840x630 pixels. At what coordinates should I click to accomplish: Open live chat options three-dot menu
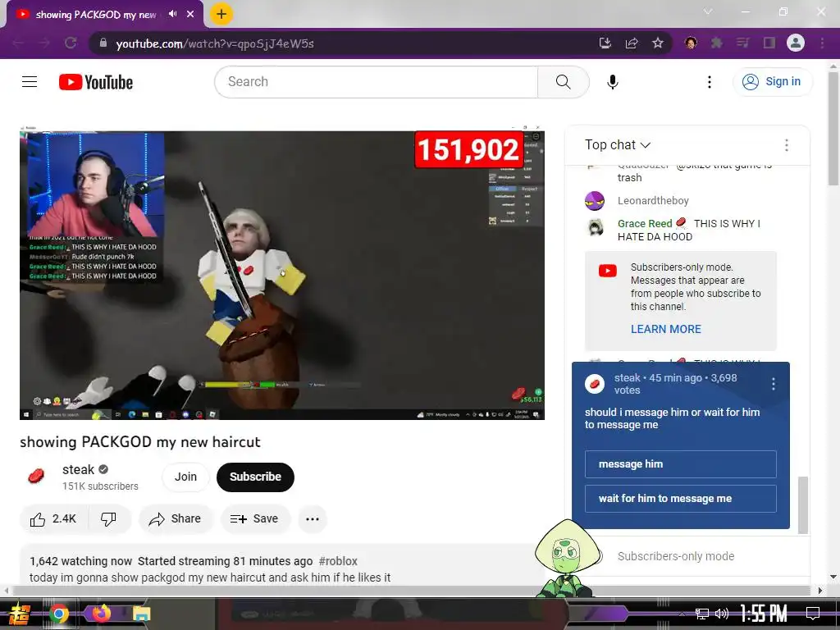click(x=787, y=144)
